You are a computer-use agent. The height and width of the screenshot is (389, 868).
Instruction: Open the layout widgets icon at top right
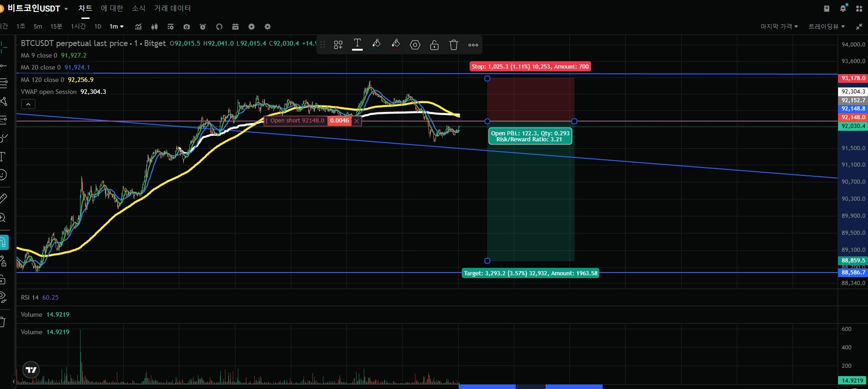coord(859,8)
